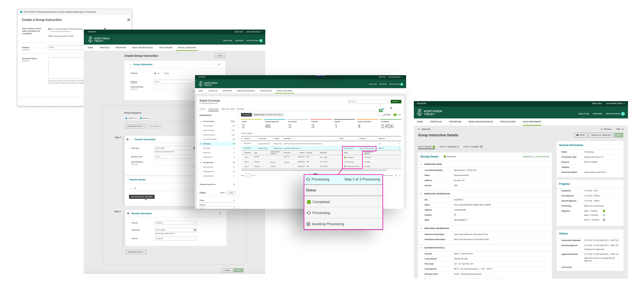
Task: Remove the Transfer tag from Group Sequence
Action: click(x=136, y=118)
